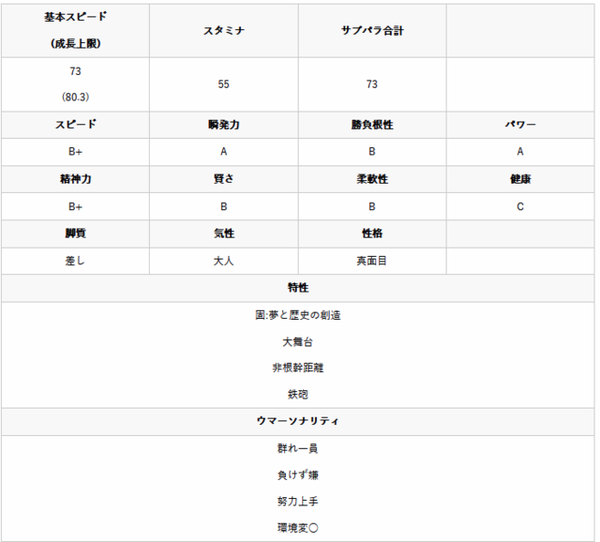Click the B grade under 柔軟性
This screenshot has width=600, height=542.
click(372, 207)
